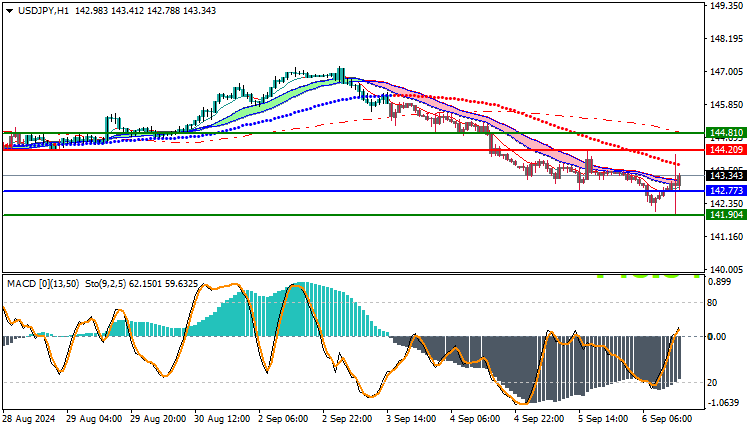Select the Sto(9,2,5) 62.1501 59.6325 label
The width and height of the screenshot is (750, 430).
(142, 284)
